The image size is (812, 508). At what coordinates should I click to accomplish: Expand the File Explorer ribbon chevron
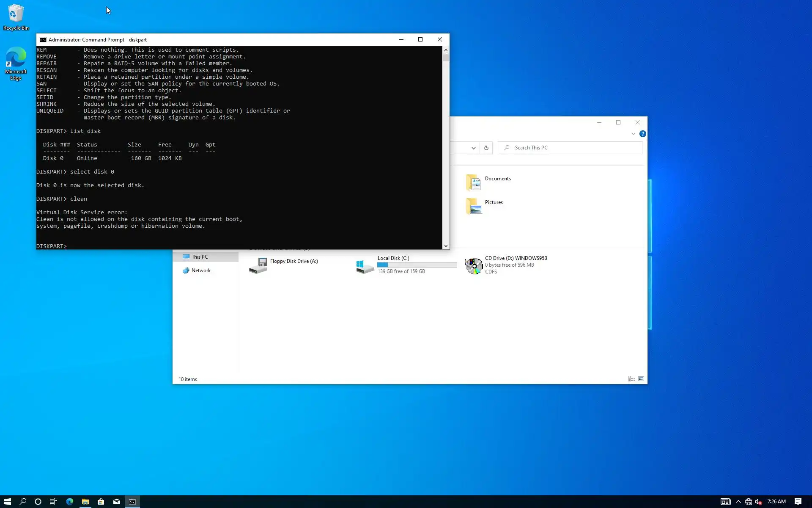633,134
